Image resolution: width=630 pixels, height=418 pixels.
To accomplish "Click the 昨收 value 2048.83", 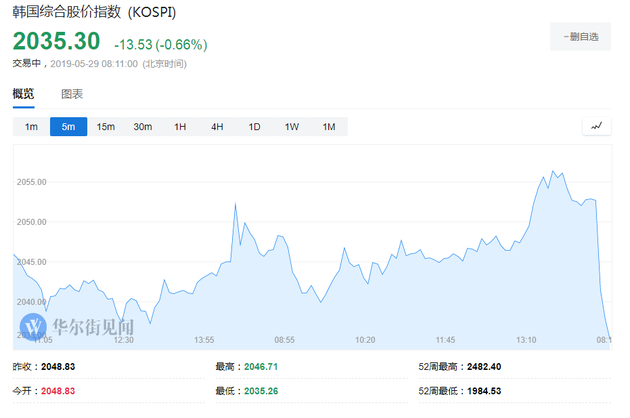I will click(x=58, y=367).
